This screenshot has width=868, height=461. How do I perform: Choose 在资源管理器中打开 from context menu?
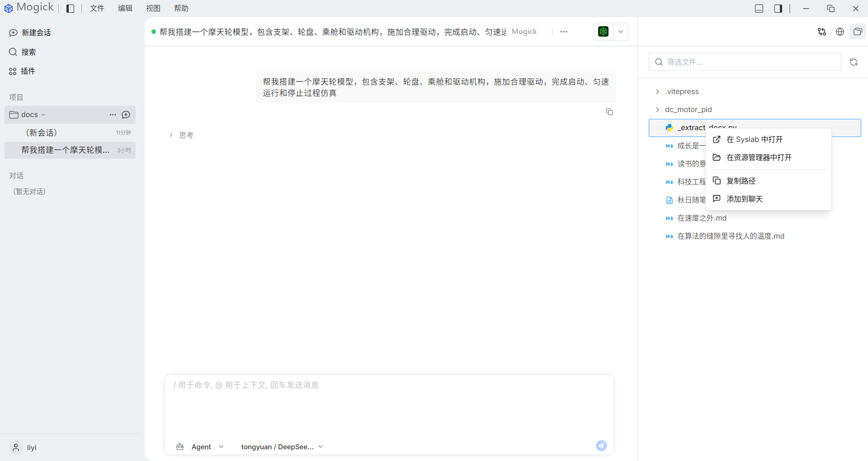(768, 157)
